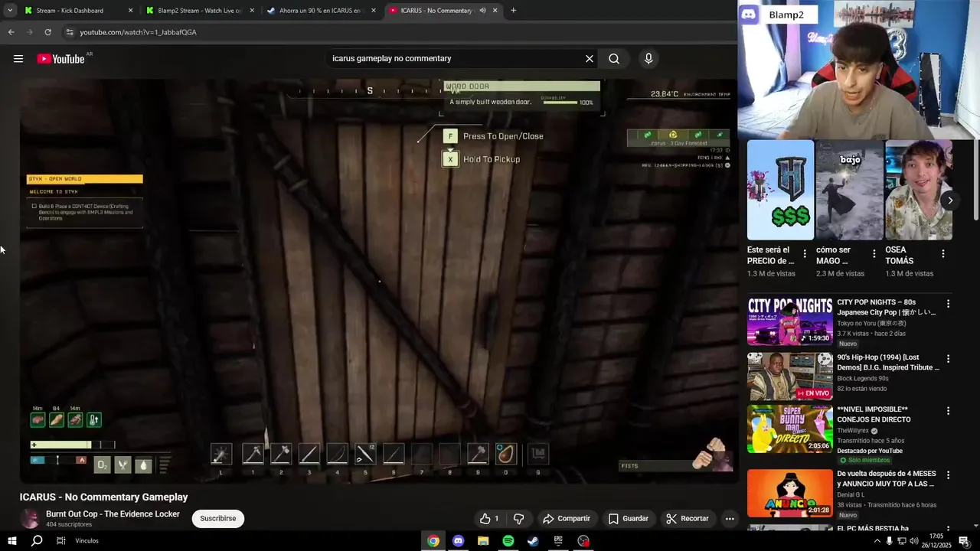Open 90's Hip-Hop (1994) live thumbnail
Viewport: 980px width, 551px height.
click(789, 377)
